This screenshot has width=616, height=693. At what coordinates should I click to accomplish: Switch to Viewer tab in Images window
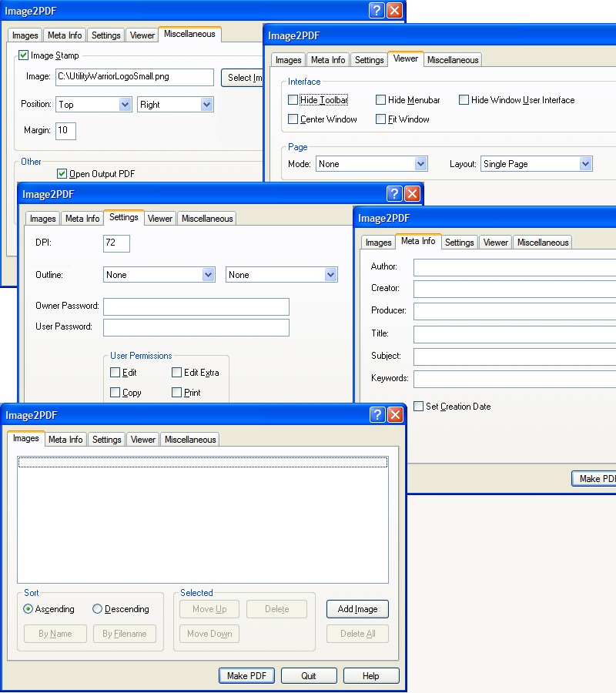point(142,440)
